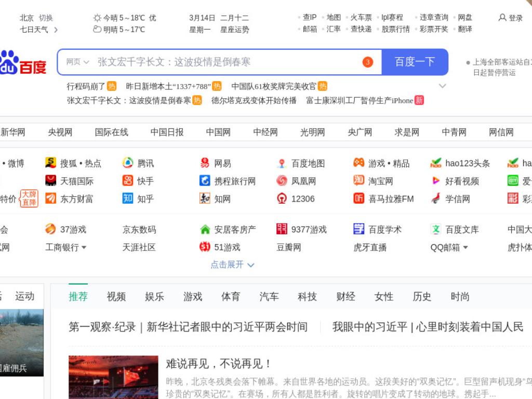
Task: Click the 37游戏 icon
Action: pyautogui.click(x=50, y=229)
